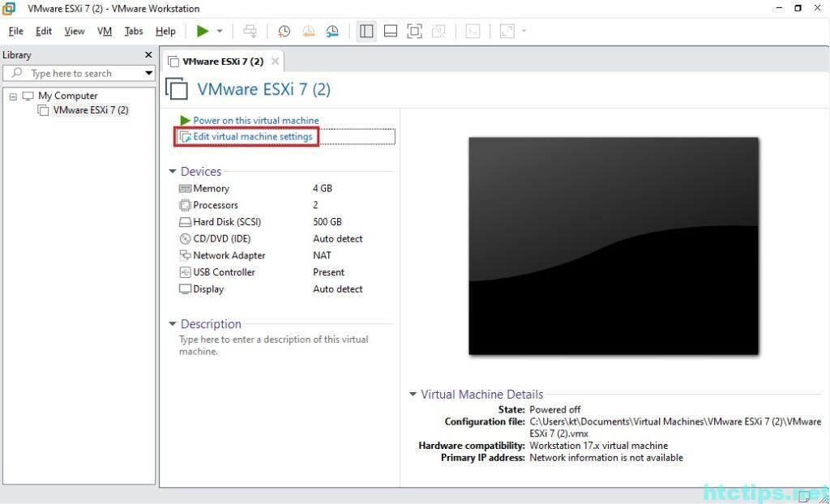Select the USB Controller device row
The height and width of the screenshot is (504, 830).
click(x=286, y=272)
